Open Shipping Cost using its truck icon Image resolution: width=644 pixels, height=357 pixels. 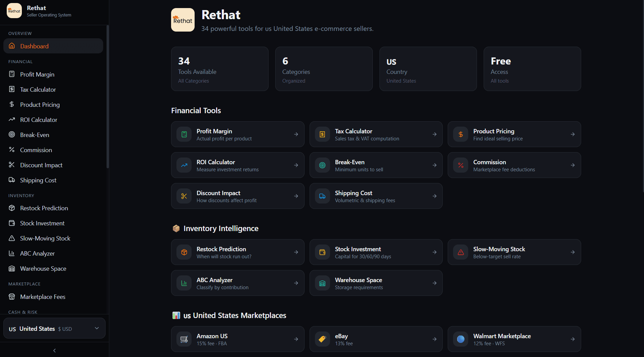click(x=12, y=180)
